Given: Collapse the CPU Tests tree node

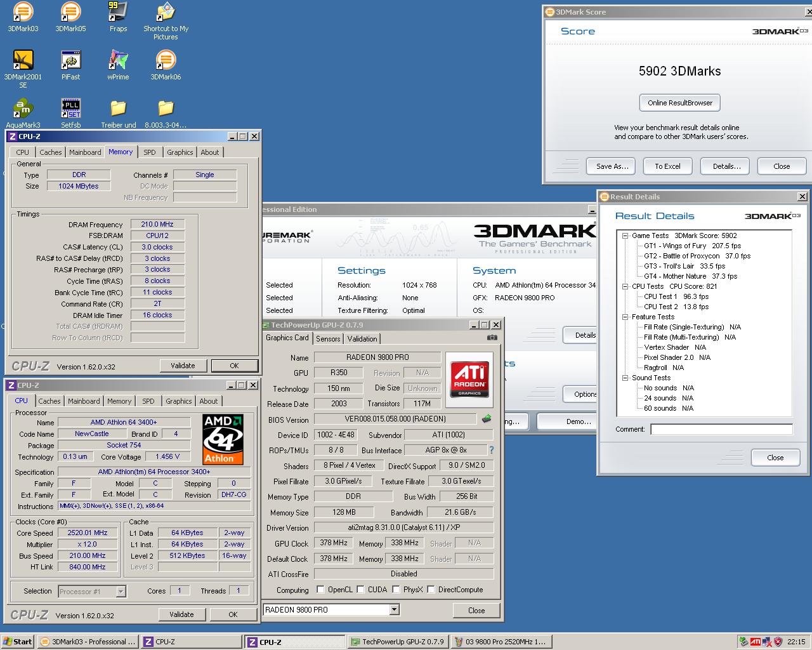Looking at the screenshot, I should [x=625, y=287].
